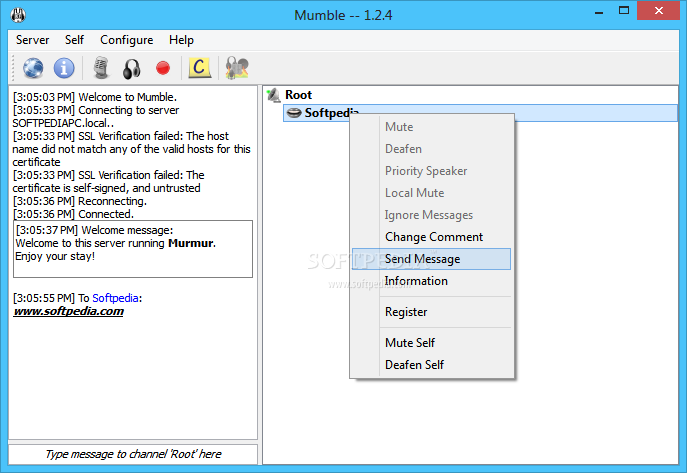Open the Self menu

coord(74,40)
